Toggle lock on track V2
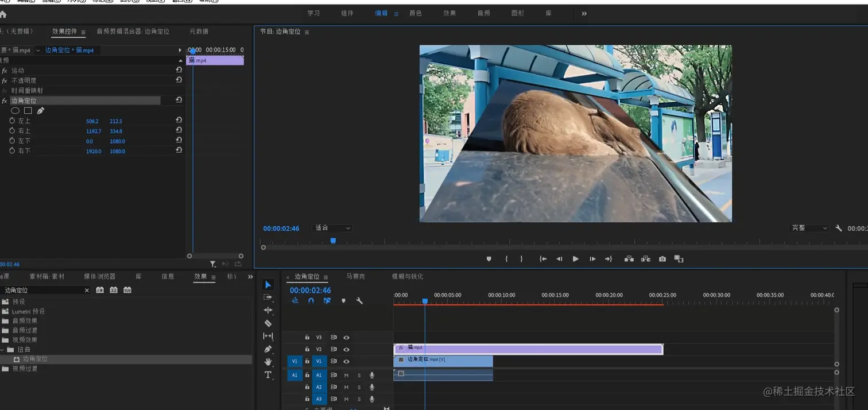The height and width of the screenshot is (410, 868). 307,349
